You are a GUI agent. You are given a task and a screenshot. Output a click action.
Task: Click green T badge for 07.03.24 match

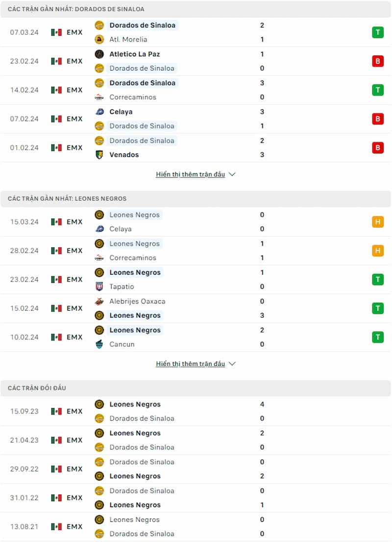(x=377, y=32)
